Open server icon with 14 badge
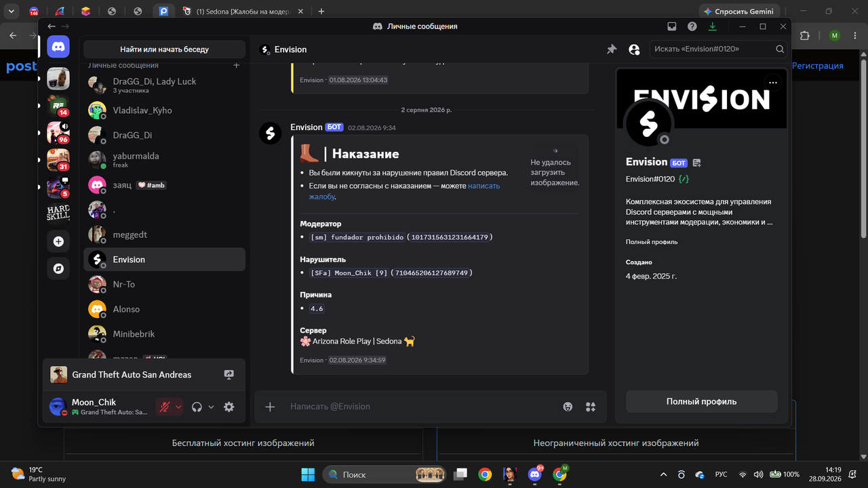Screen dimensions: 868x488 (x=58, y=106)
